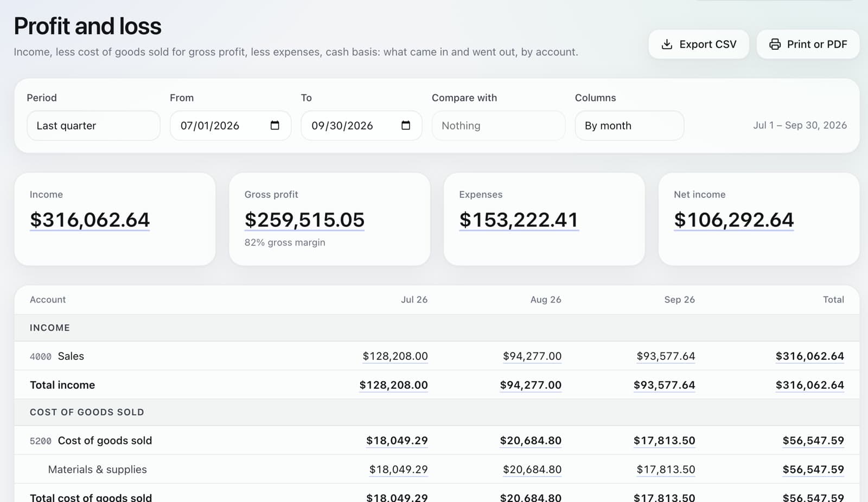
Task: Click the Total income row label
Action: pyautogui.click(x=62, y=385)
